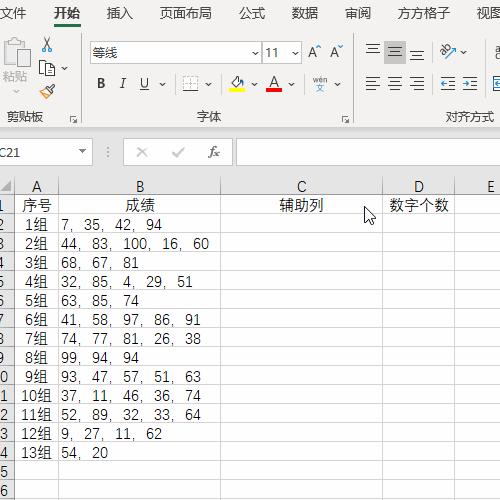The image size is (500, 500).
Task: Open the 字体 group dialog launcher
Action: [345, 119]
